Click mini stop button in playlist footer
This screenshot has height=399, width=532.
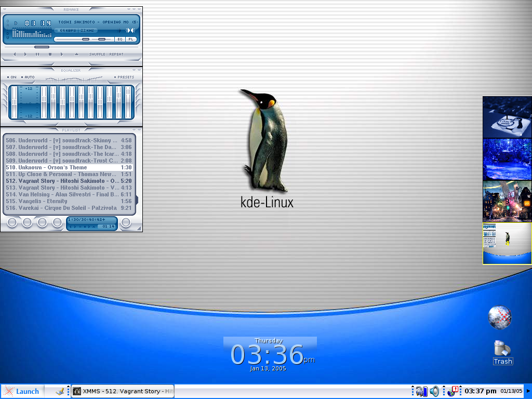coord(85,227)
